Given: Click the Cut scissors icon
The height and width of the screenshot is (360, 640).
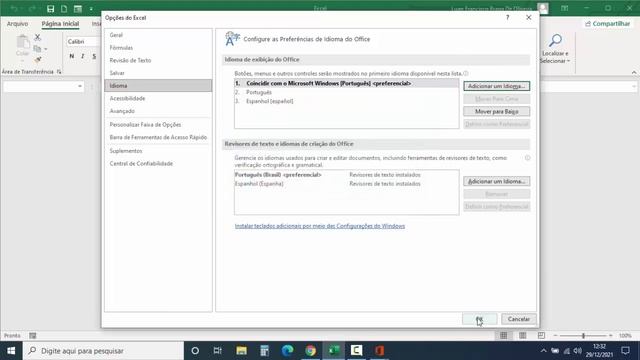Looking at the screenshot, I should coord(38,37).
